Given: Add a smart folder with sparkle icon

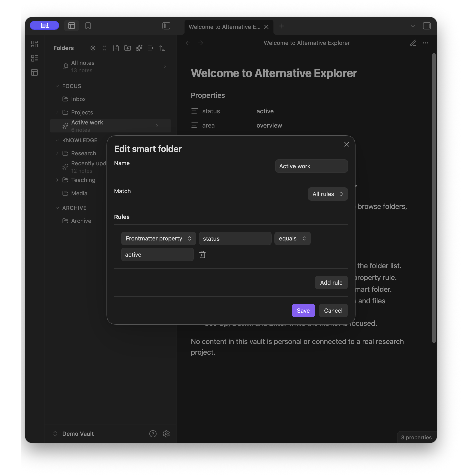Looking at the screenshot, I should tap(139, 48).
